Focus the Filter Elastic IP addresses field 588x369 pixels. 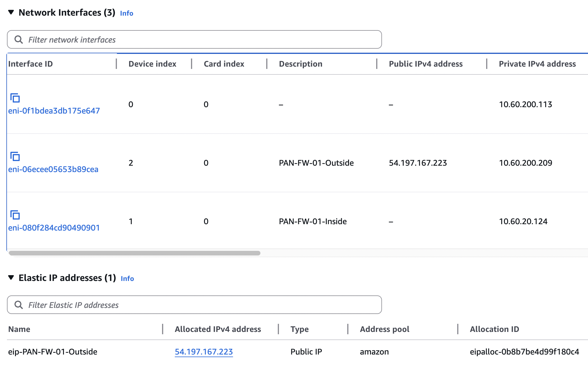[x=194, y=305]
